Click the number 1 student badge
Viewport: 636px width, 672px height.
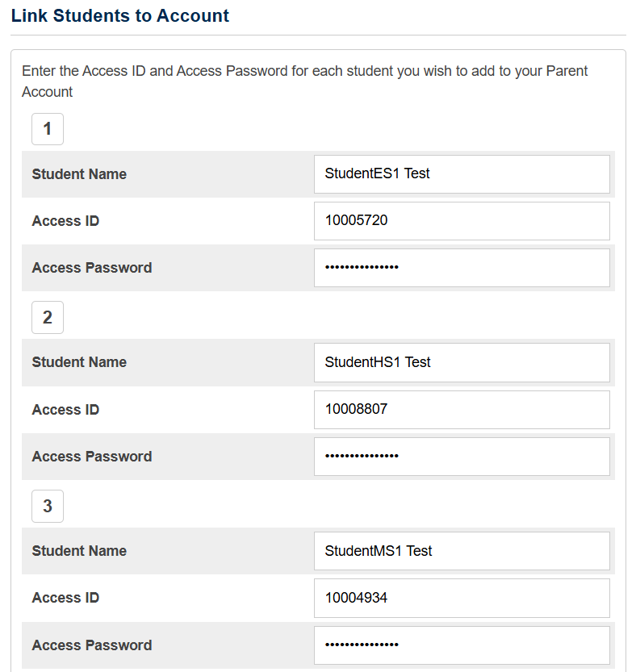(x=48, y=129)
